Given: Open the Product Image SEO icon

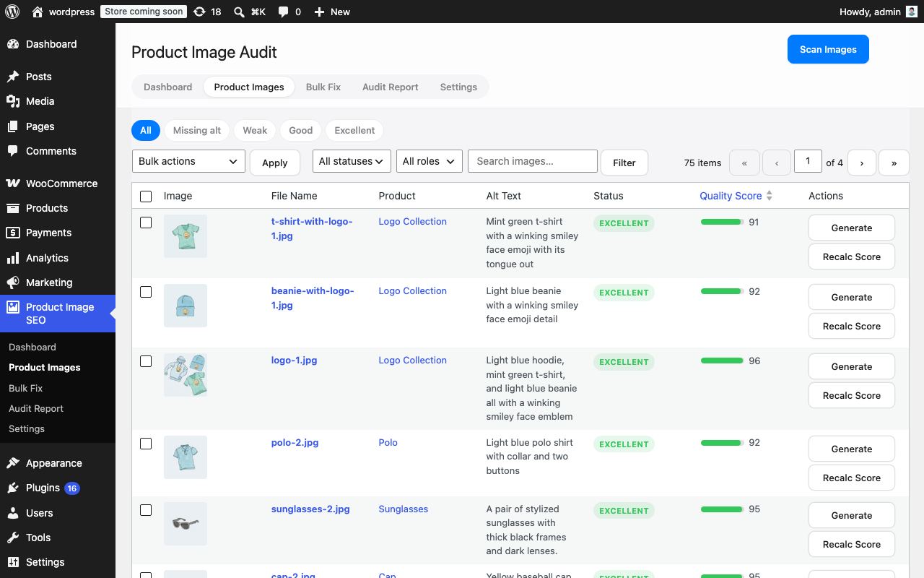Looking at the screenshot, I should pos(13,307).
